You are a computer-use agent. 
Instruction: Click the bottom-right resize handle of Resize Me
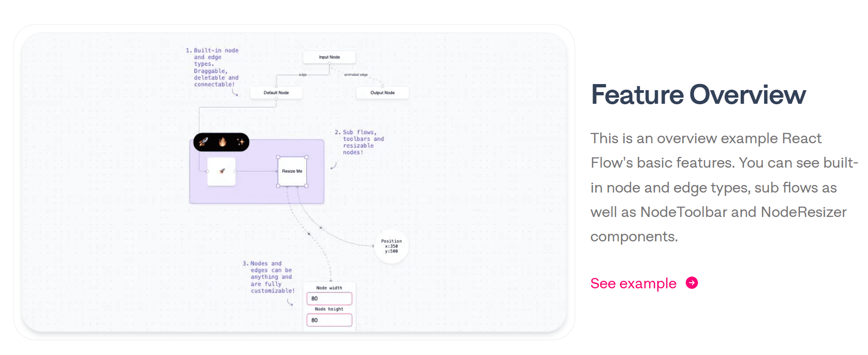(x=306, y=185)
